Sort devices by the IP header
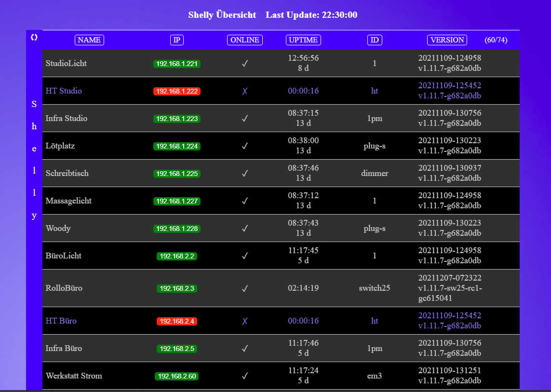 [x=177, y=40]
